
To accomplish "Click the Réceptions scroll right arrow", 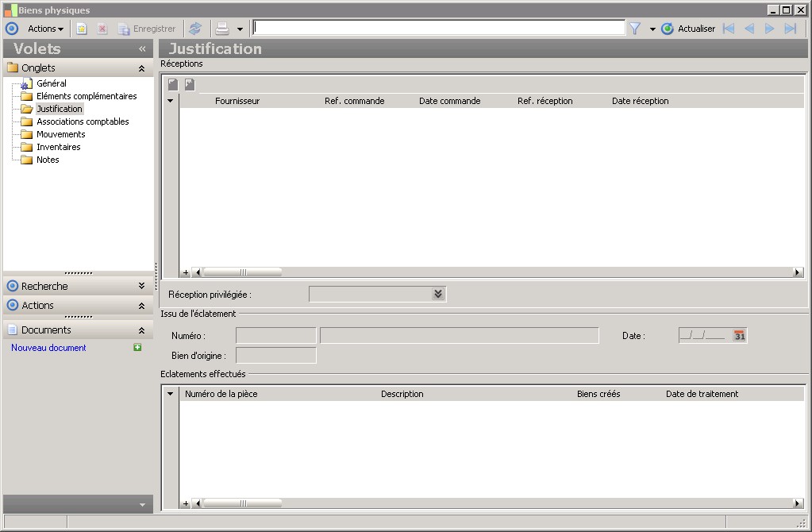I will [798, 272].
